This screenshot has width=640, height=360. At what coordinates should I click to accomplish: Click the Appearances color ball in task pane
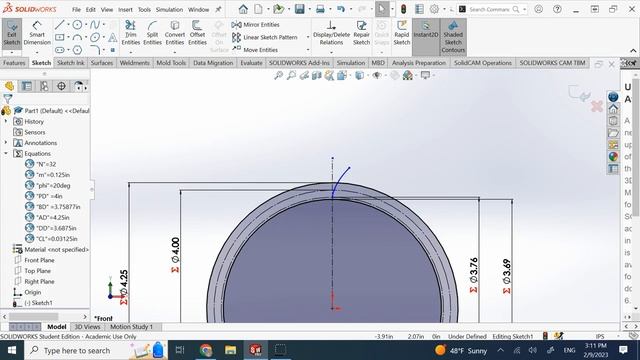613,157
